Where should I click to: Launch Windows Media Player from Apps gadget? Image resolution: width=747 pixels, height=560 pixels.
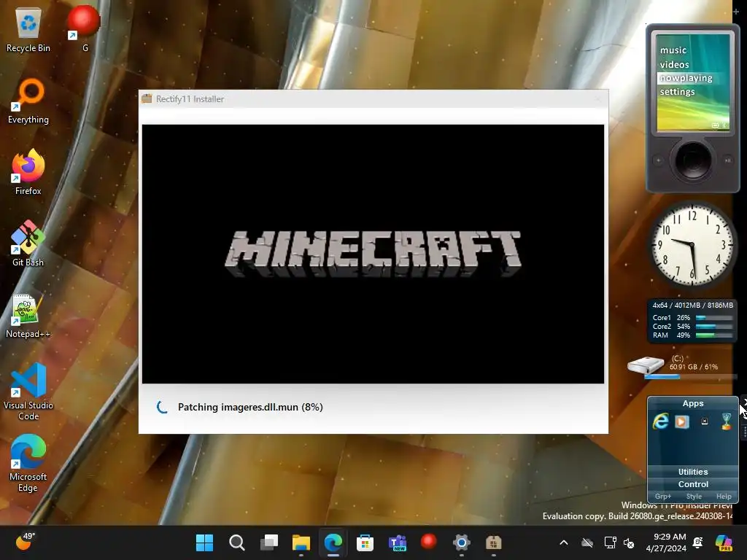click(682, 422)
